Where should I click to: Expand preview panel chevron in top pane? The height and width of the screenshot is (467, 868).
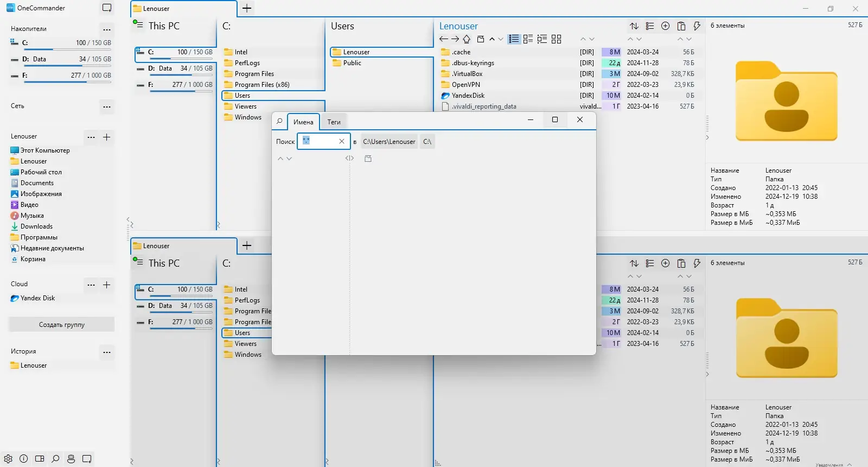coord(707,137)
